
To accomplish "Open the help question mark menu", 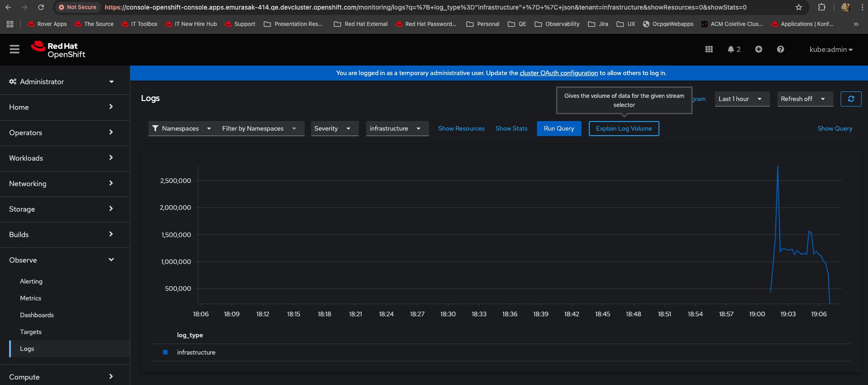I will (780, 49).
